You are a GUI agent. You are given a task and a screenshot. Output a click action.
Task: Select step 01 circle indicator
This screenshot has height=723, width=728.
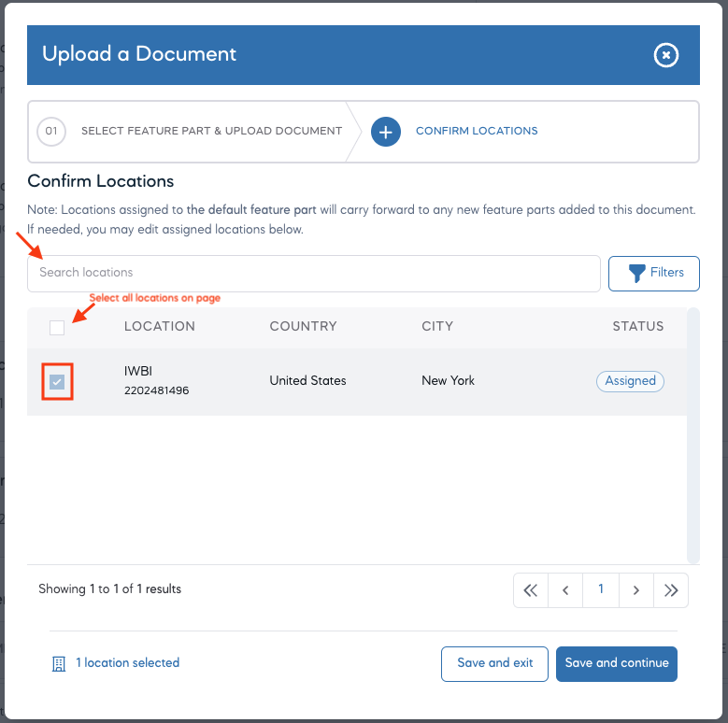(51, 132)
